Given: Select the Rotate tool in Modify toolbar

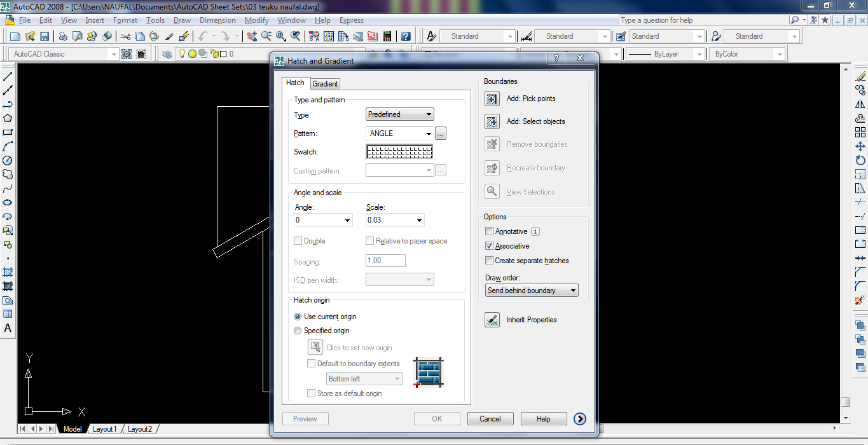Looking at the screenshot, I should point(860,160).
